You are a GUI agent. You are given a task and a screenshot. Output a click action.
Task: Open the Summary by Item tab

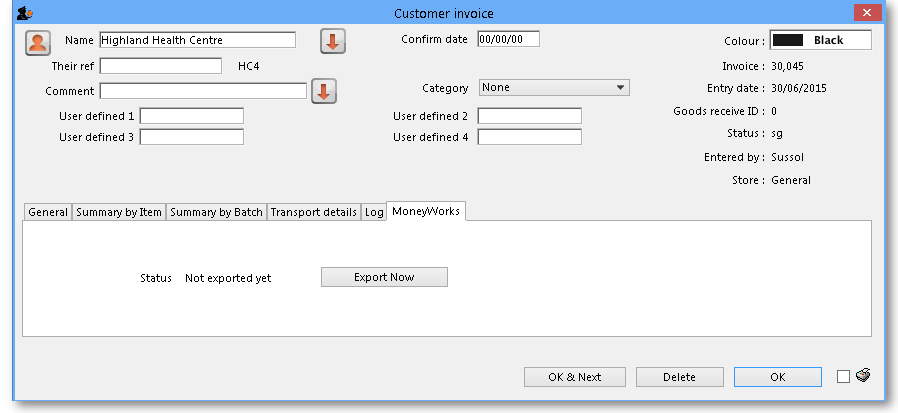point(119,212)
